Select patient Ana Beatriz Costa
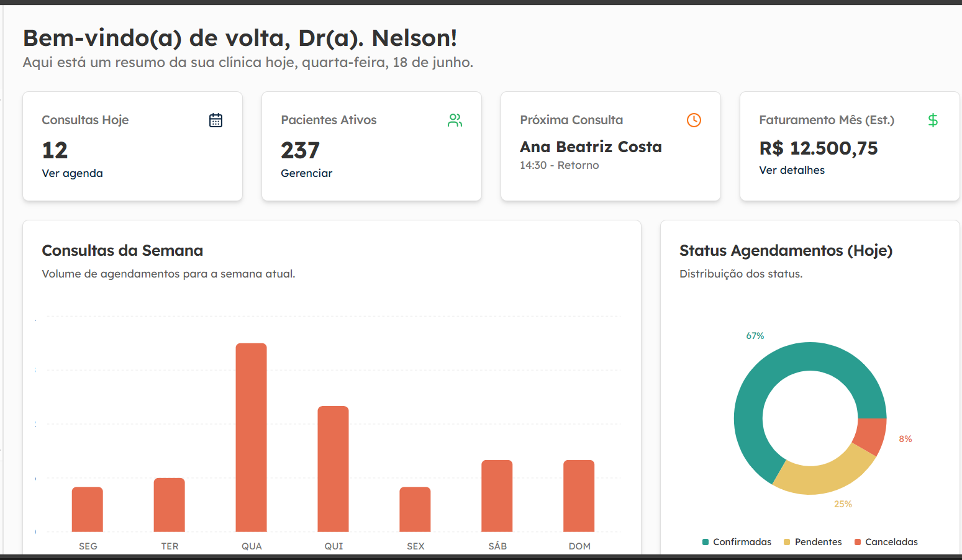The width and height of the screenshot is (962, 560). tap(591, 147)
